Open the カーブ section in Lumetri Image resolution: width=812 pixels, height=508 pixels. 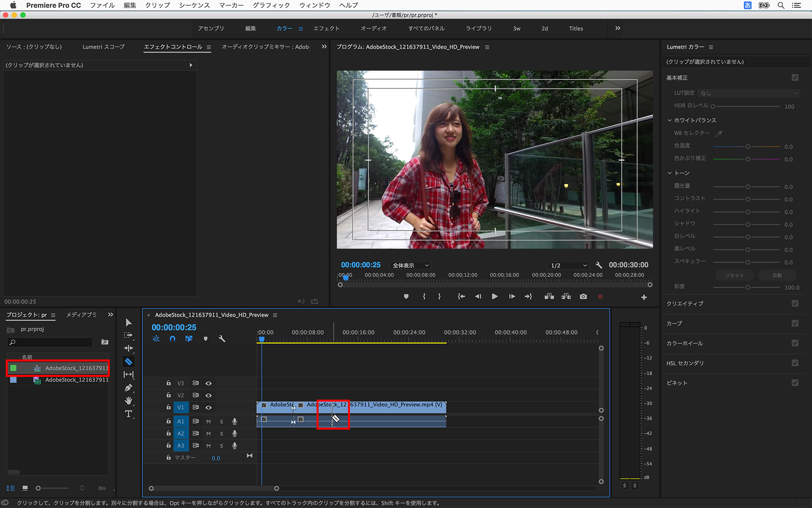tap(674, 323)
